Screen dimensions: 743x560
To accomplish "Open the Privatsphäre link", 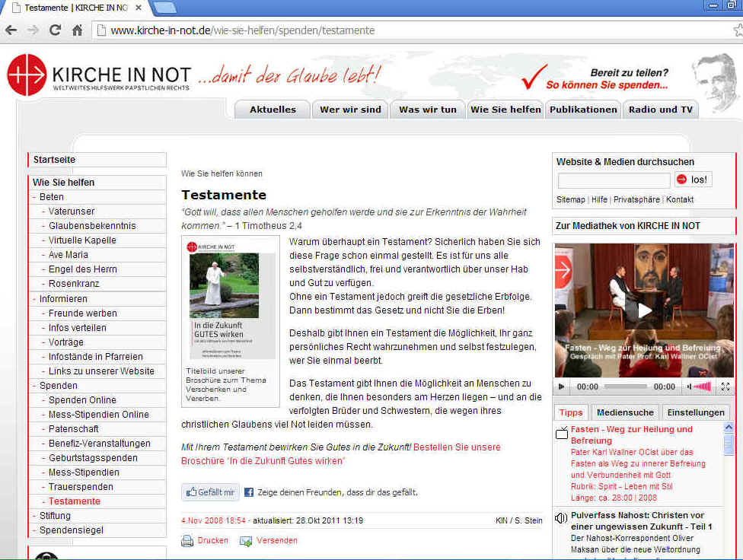I will pos(636,199).
